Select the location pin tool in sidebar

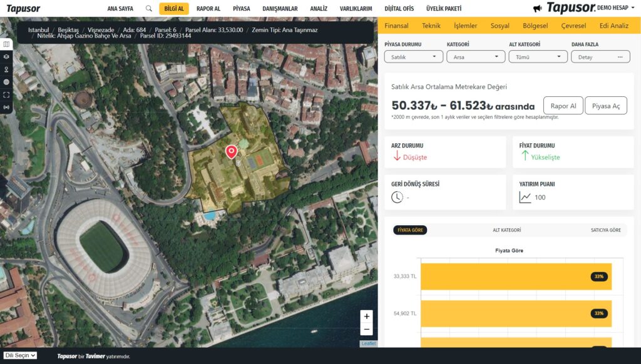click(6, 69)
